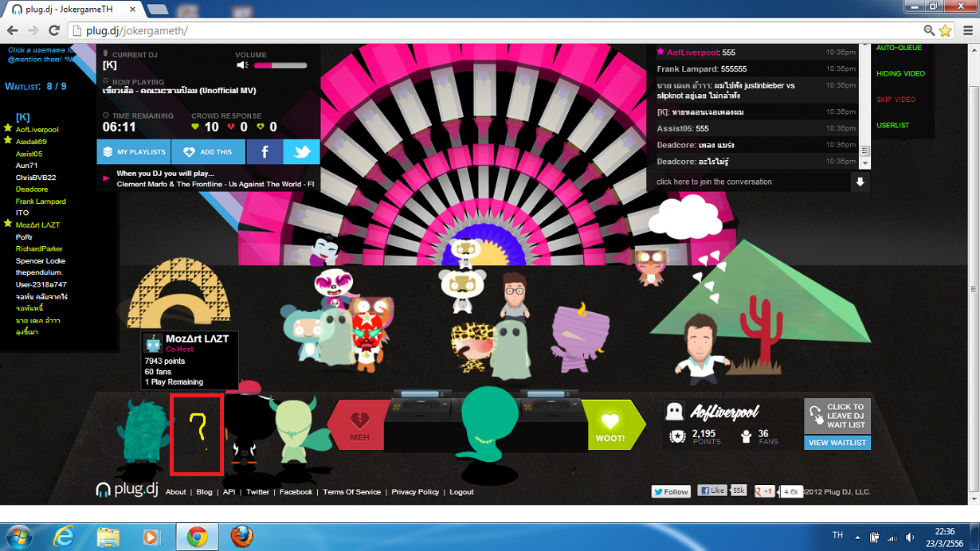Collapse the chat with the down arrow button
The image size is (980, 551).
[860, 182]
